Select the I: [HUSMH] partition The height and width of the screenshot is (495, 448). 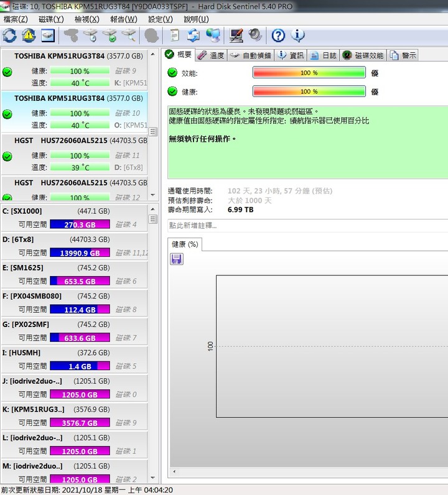75,359
